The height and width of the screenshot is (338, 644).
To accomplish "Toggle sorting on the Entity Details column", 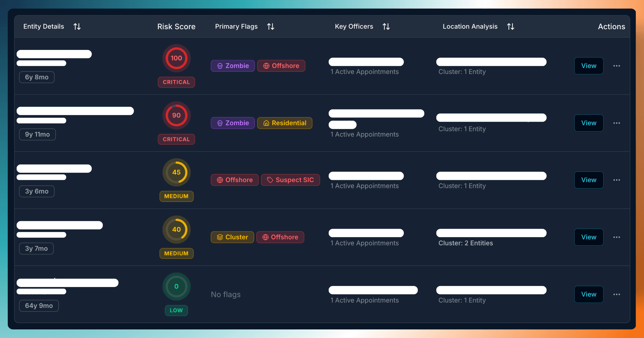I will (77, 26).
